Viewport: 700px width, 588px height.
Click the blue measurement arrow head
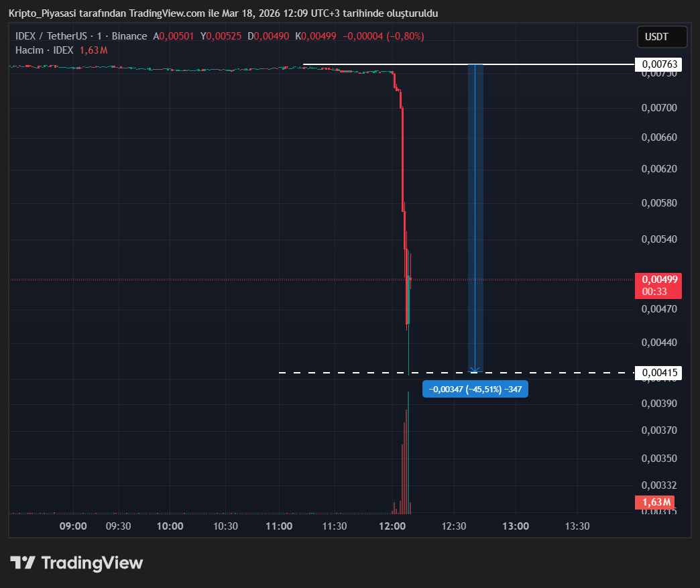(475, 369)
